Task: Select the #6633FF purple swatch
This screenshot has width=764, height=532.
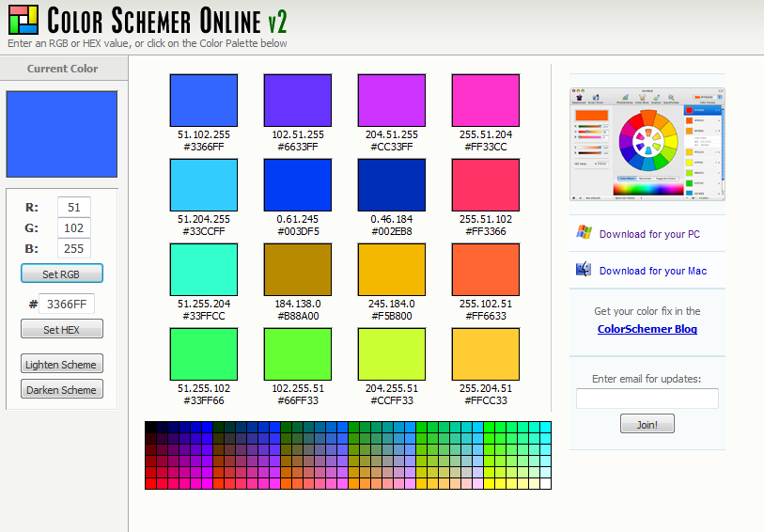Action: 298,101
